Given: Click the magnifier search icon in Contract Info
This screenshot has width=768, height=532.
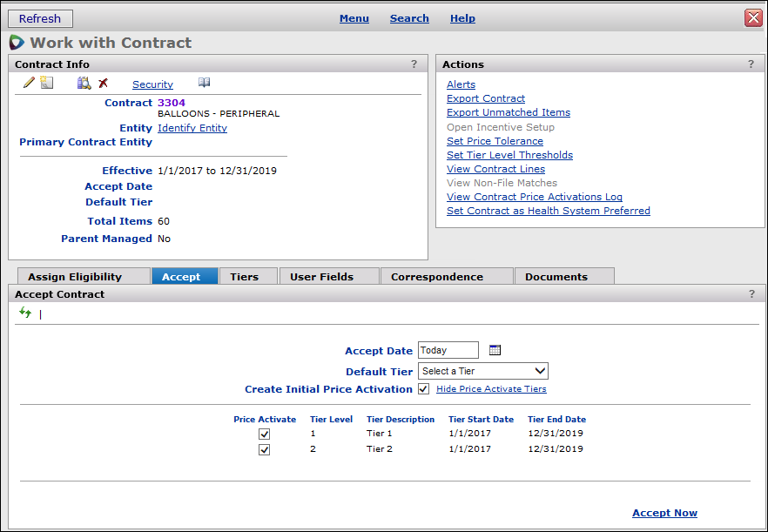Looking at the screenshot, I should [84, 83].
